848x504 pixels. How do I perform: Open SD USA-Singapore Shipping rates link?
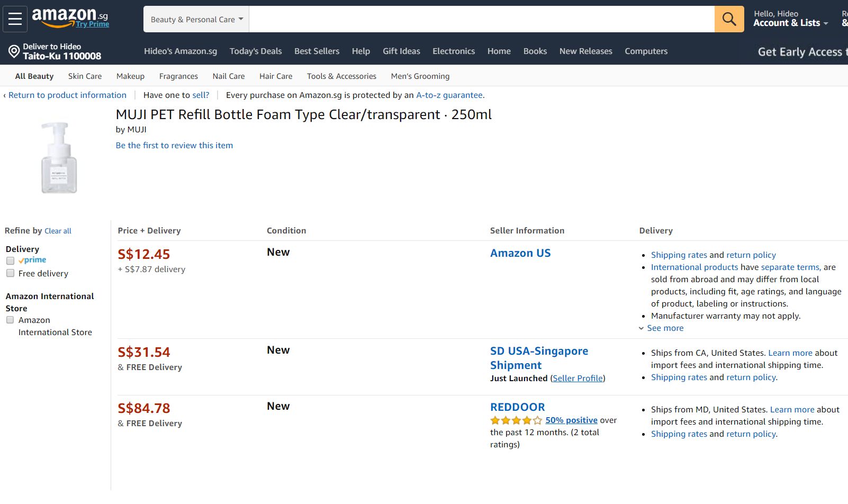pyautogui.click(x=679, y=377)
